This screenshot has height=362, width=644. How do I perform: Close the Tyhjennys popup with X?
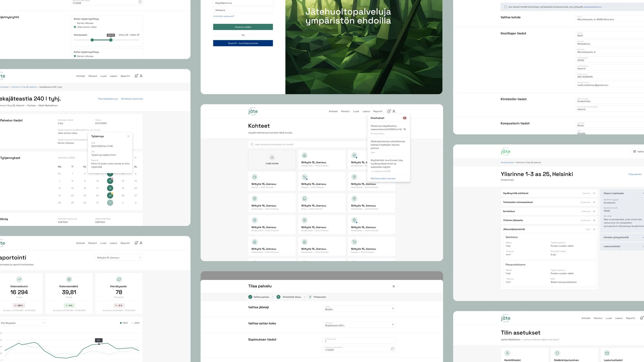click(x=128, y=136)
